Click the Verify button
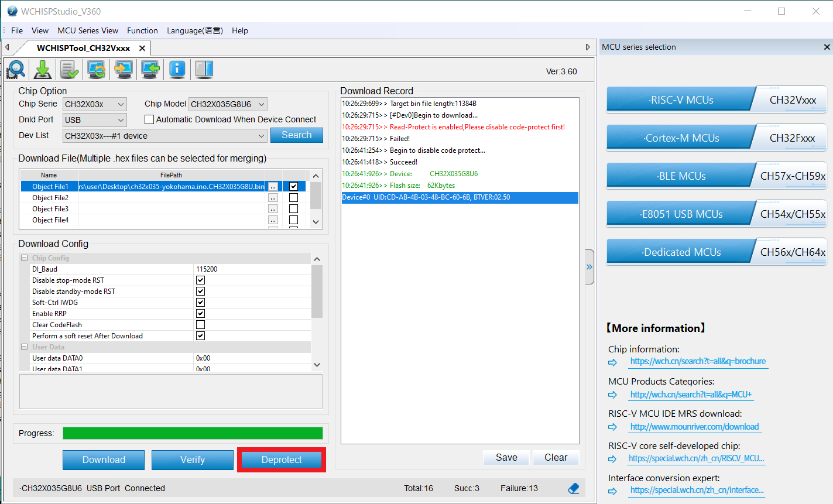833x504 pixels. 193,460
